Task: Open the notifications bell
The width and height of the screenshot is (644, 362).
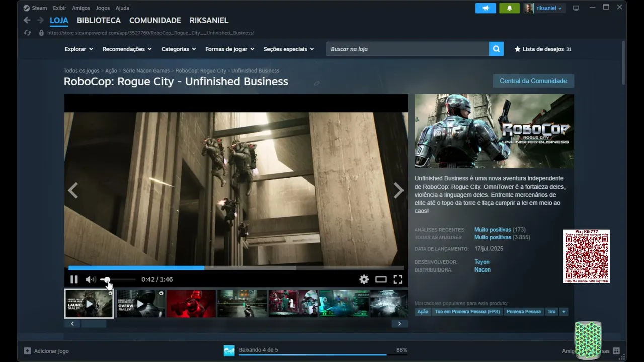Action: point(509,8)
